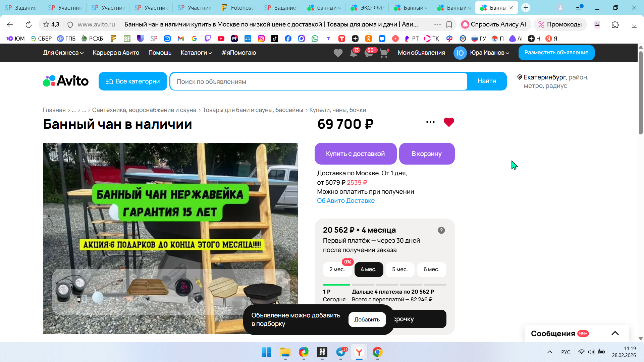Viewport: 644px width, 362px height.
Task: Open Помощь menu item
Action: point(160,53)
